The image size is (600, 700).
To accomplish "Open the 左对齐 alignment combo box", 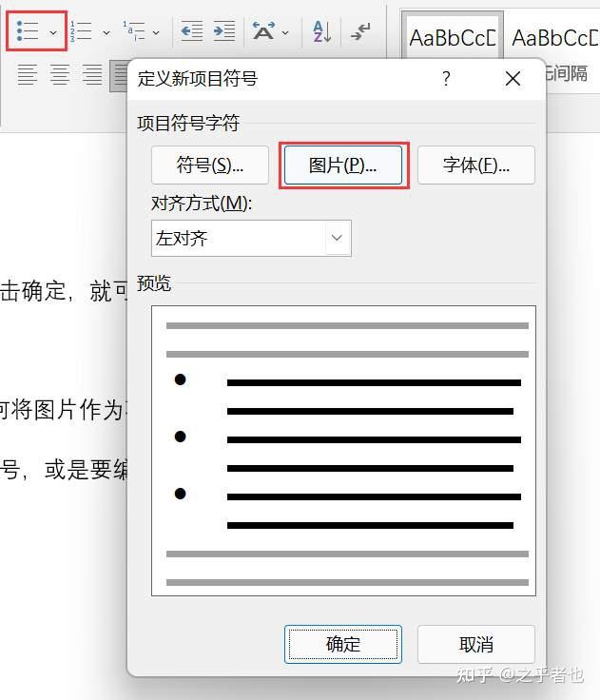I will pyautogui.click(x=251, y=238).
